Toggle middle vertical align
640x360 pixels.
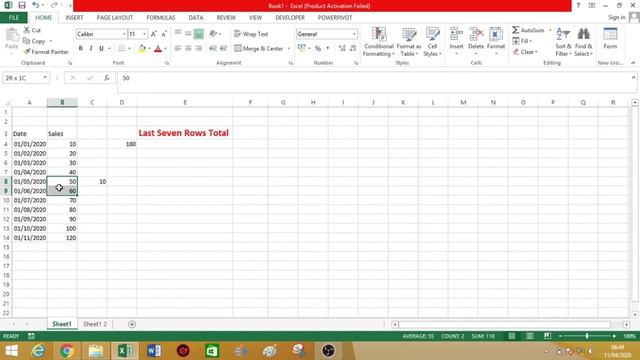[x=188, y=34]
